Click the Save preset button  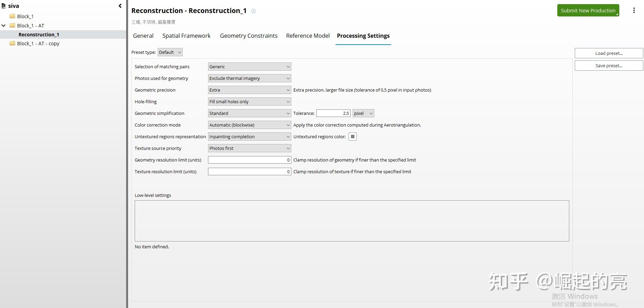609,66
